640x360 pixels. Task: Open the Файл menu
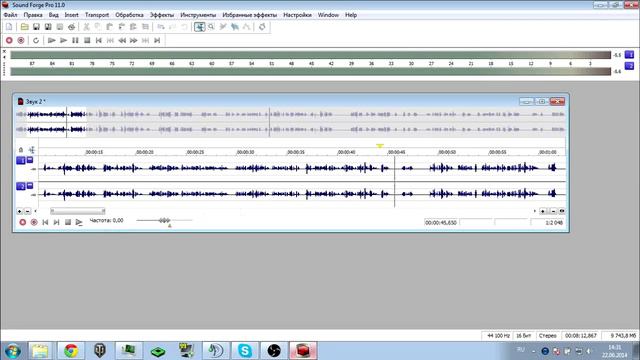tap(10, 15)
